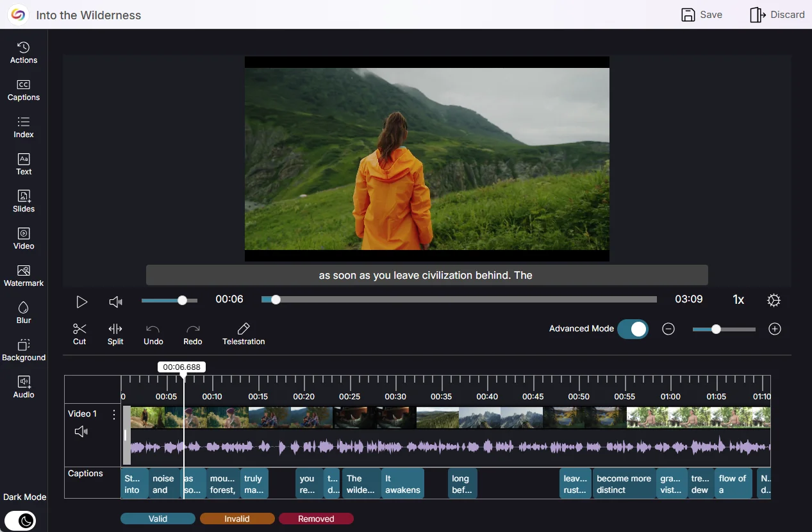
Task: Disable the Advanced Mode switch
Action: [x=632, y=329]
